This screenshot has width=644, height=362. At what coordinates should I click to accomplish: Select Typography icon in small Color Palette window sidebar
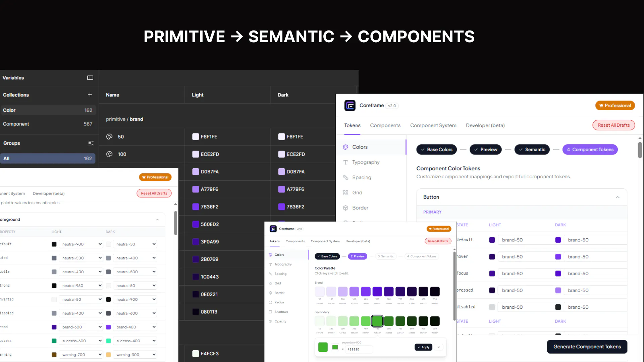(x=270, y=264)
